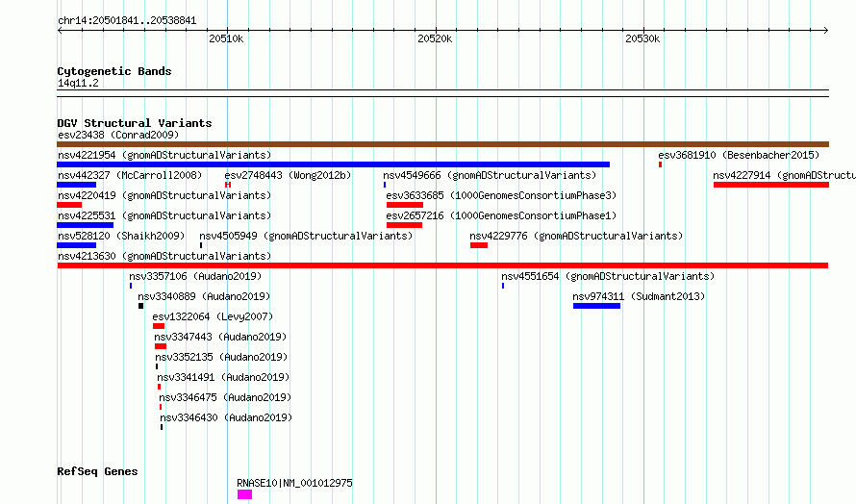Click the red esv3633685 variant bar
The height and width of the screenshot is (504, 856).
pyautogui.click(x=405, y=205)
